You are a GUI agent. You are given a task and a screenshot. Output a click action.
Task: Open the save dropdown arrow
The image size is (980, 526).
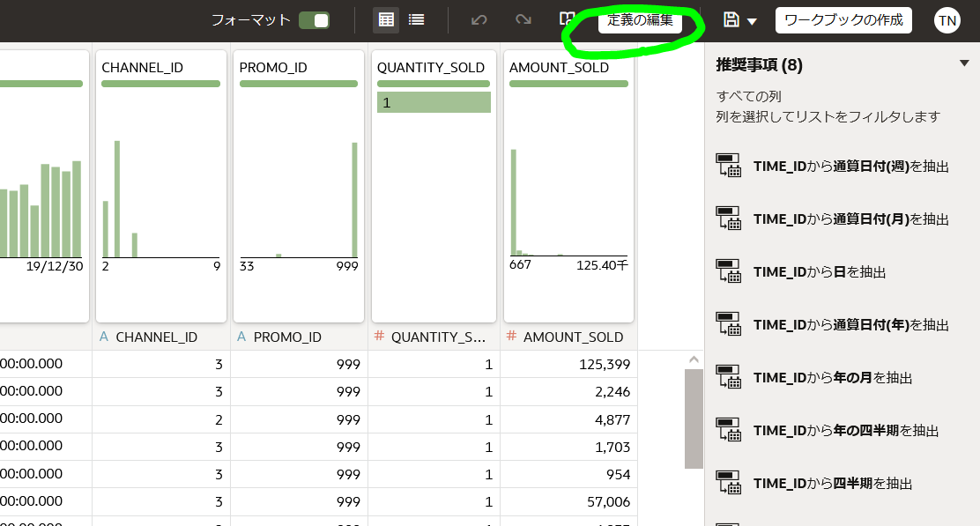point(752,21)
